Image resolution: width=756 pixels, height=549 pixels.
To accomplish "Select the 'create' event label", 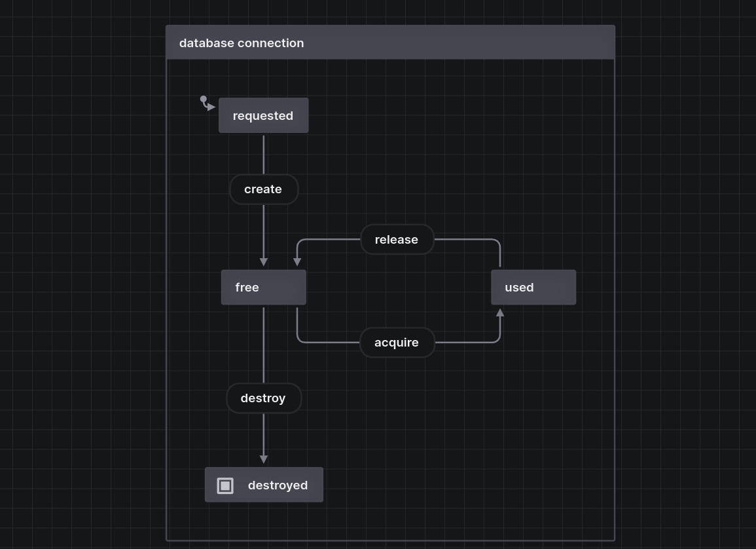I will (x=264, y=189).
